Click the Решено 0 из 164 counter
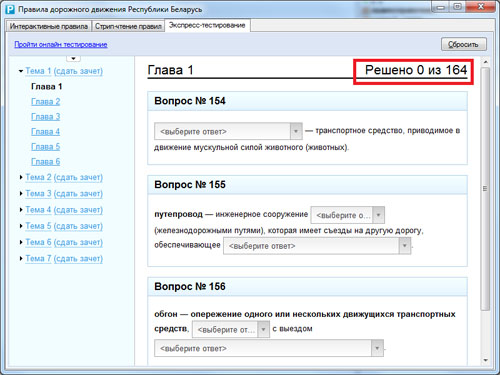This screenshot has height=375, width=500. [x=416, y=70]
